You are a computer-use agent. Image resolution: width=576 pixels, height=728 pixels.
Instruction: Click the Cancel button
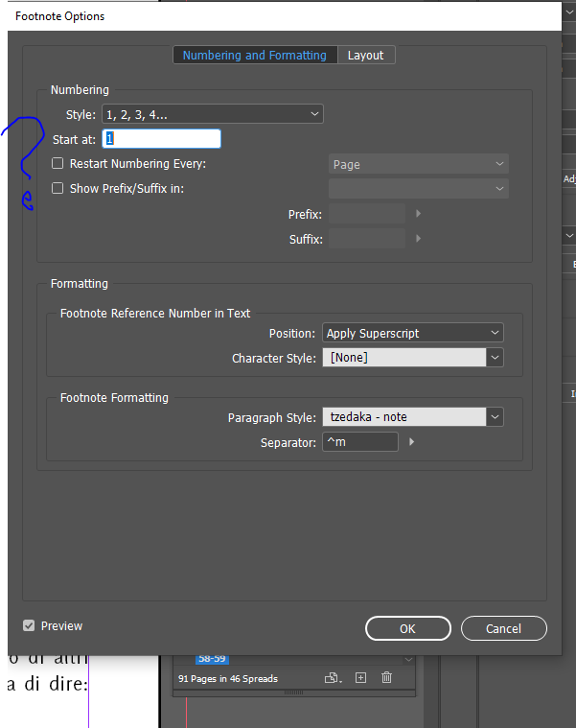(503, 628)
